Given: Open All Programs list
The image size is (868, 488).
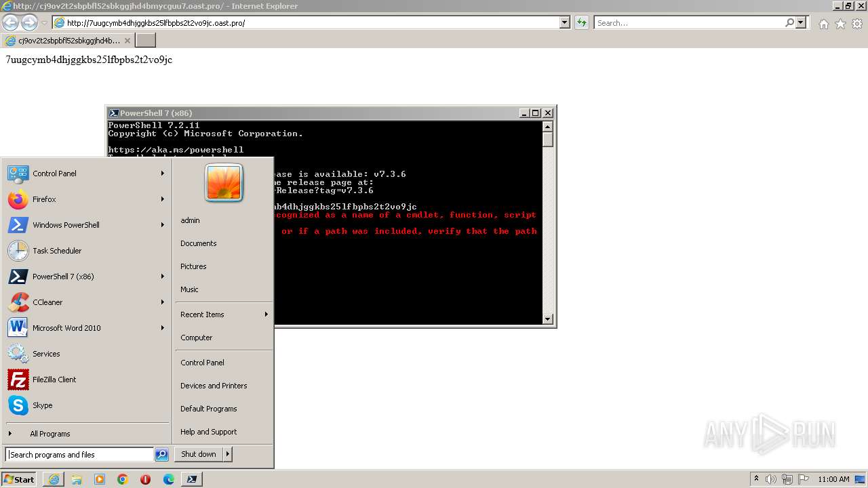Looking at the screenshot, I should click(x=86, y=434).
